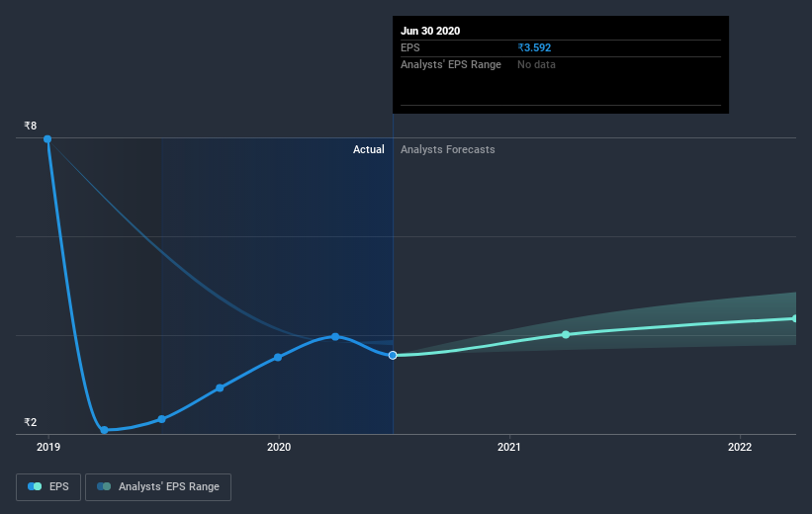
Task: Select the 2019 starting data point at ₹8
Action: 47,138
